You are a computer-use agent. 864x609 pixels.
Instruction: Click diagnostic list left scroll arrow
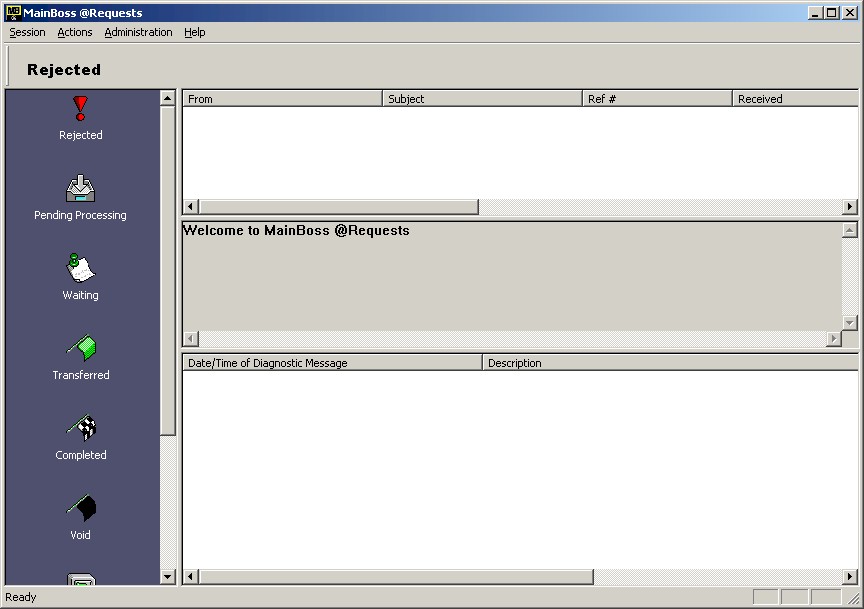pos(191,576)
